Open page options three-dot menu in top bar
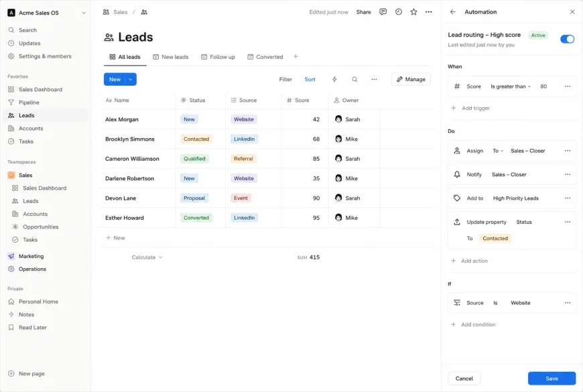 coord(429,12)
